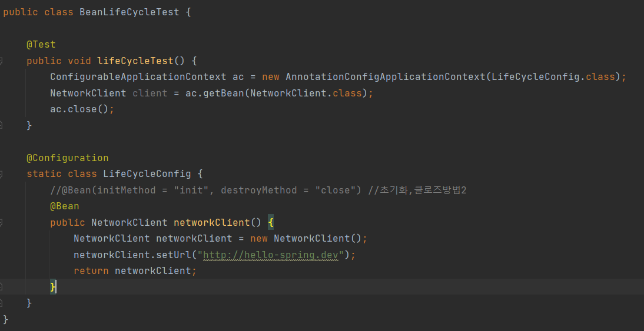Screen dimensions: 644x331
Task: Click the getBean method call
Action: (x=224, y=93)
